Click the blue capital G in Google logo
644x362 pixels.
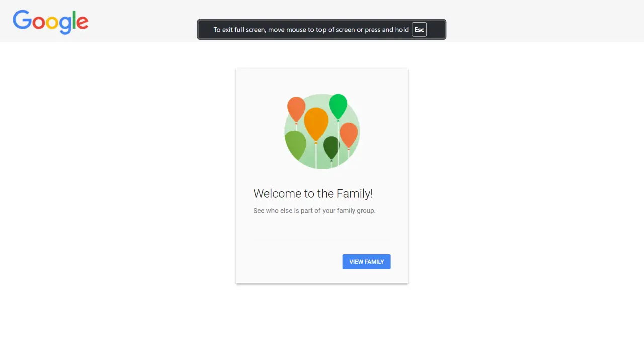click(x=22, y=20)
